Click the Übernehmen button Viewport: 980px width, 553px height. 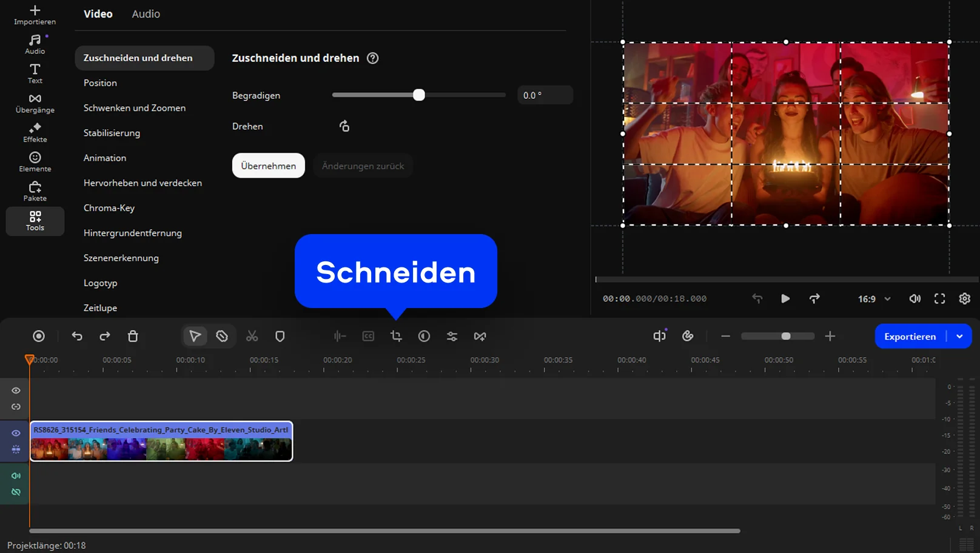pos(268,166)
